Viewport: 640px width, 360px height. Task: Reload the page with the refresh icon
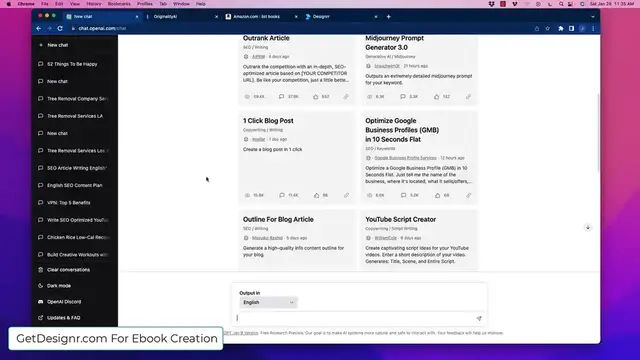(x=60, y=28)
